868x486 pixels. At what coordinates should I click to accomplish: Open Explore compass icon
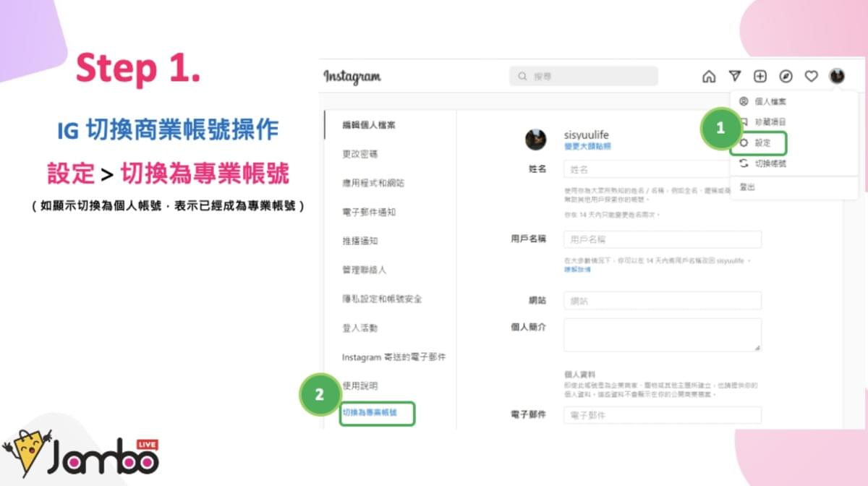pyautogui.click(x=786, y=76)
